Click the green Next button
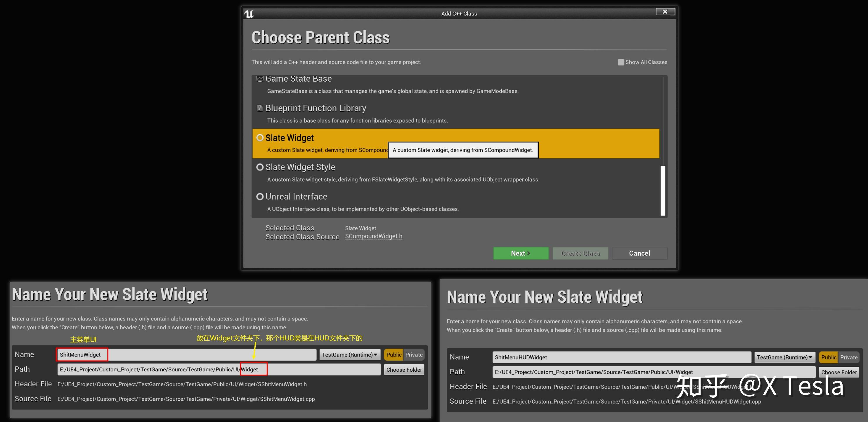The height and width of the screenshot is (422, 868). [521, 253]
